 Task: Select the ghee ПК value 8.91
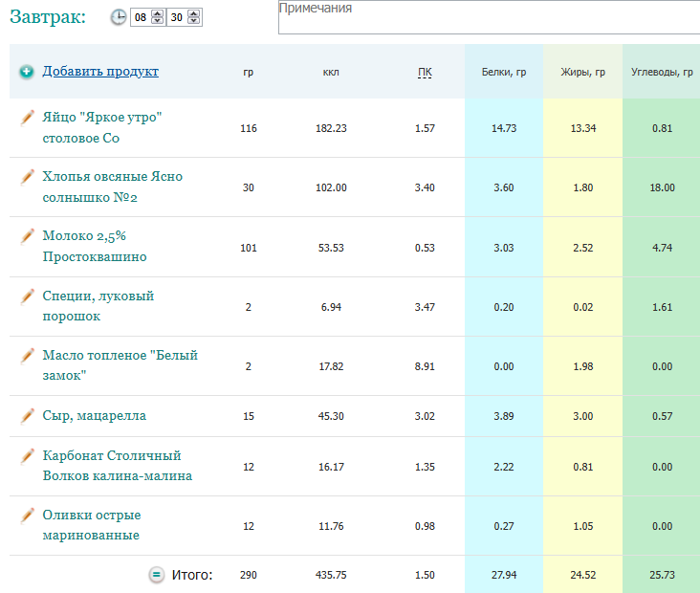point(425,367)
